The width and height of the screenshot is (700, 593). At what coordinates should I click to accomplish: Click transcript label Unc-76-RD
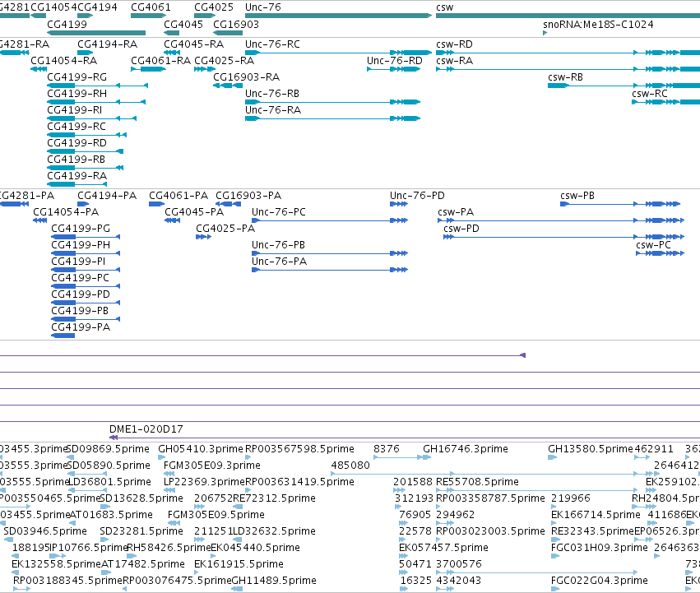[395, 61]
